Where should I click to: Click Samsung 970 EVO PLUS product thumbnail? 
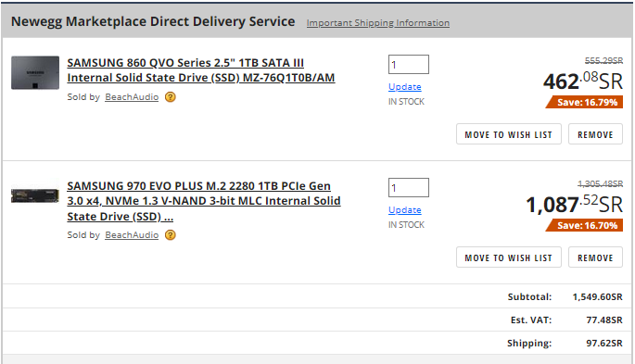[35, 195]
